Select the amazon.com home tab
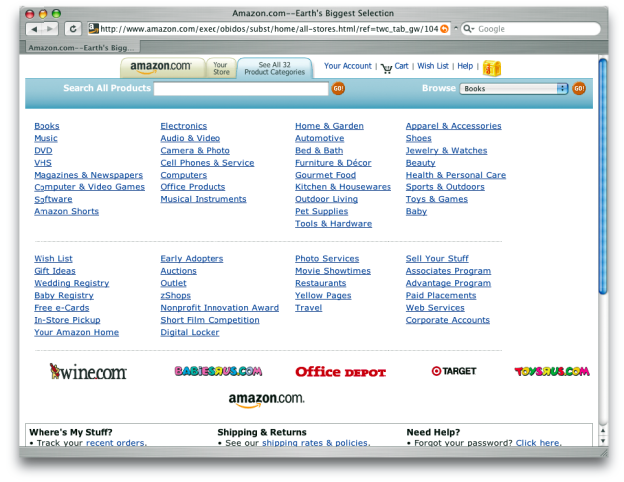The image size is (624, 482). tap(161, 67)
